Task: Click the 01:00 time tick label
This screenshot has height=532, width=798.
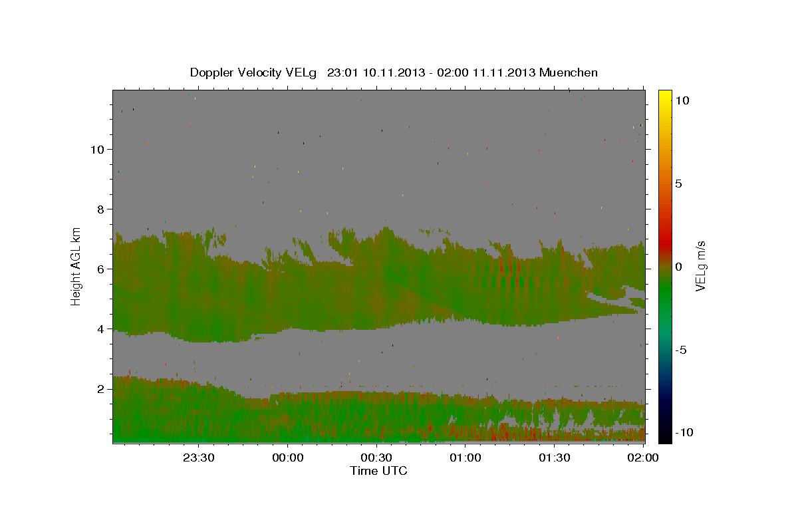Action: [466, 458]
